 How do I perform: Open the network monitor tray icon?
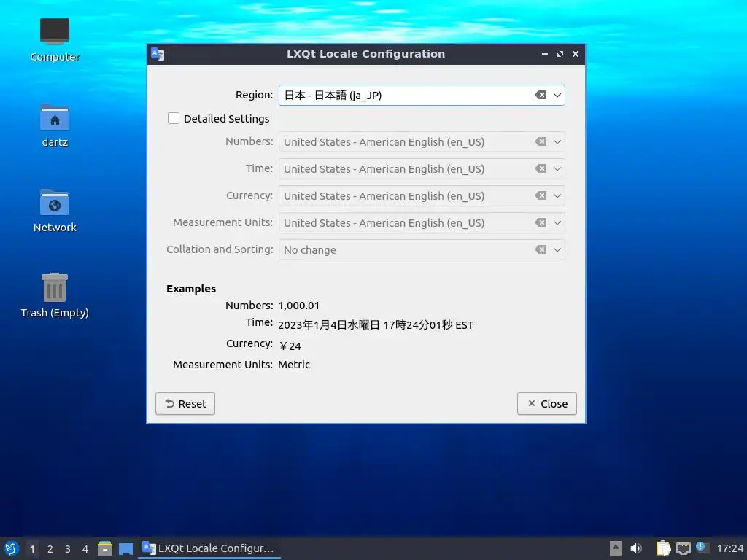tap(683, 548)
